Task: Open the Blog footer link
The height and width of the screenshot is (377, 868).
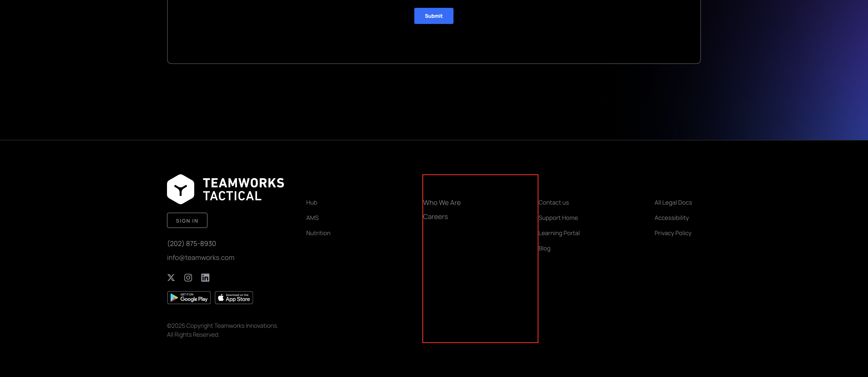Action: pos(544,249)
